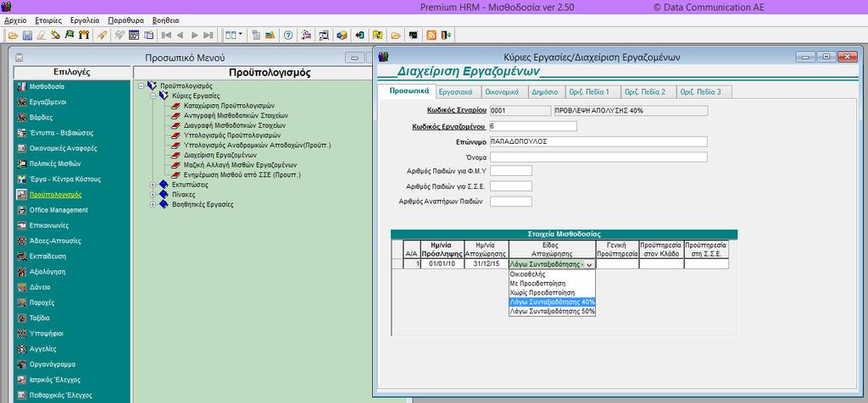The image size is (868, 403).
Task: Click the black monitor toolbar icon
Action: pos(413,35)
